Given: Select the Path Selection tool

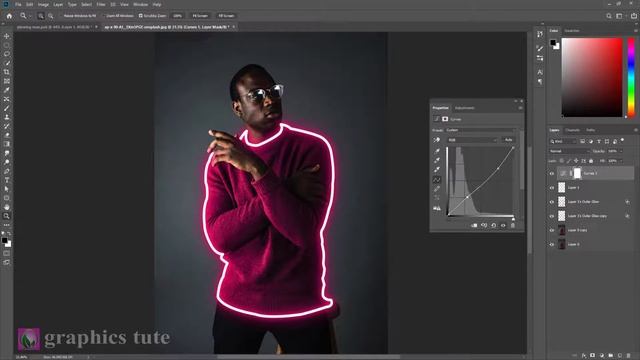Looking at the screenshot, I should point(7,189).
